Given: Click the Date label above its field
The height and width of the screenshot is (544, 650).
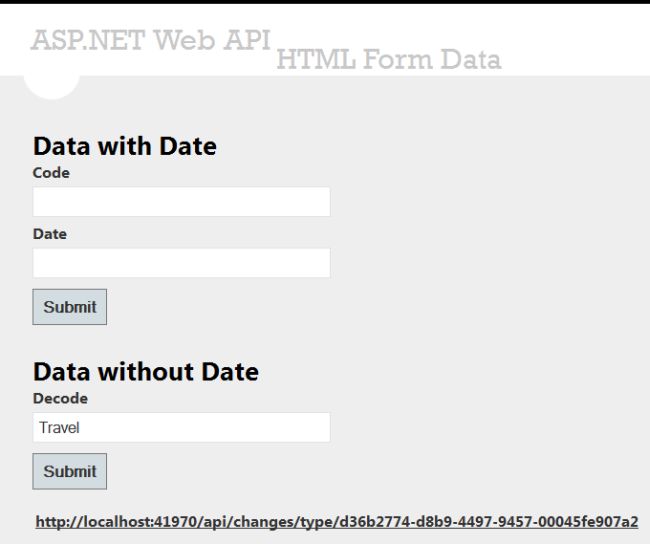Looking at the screenshot, I should (50, 234).
